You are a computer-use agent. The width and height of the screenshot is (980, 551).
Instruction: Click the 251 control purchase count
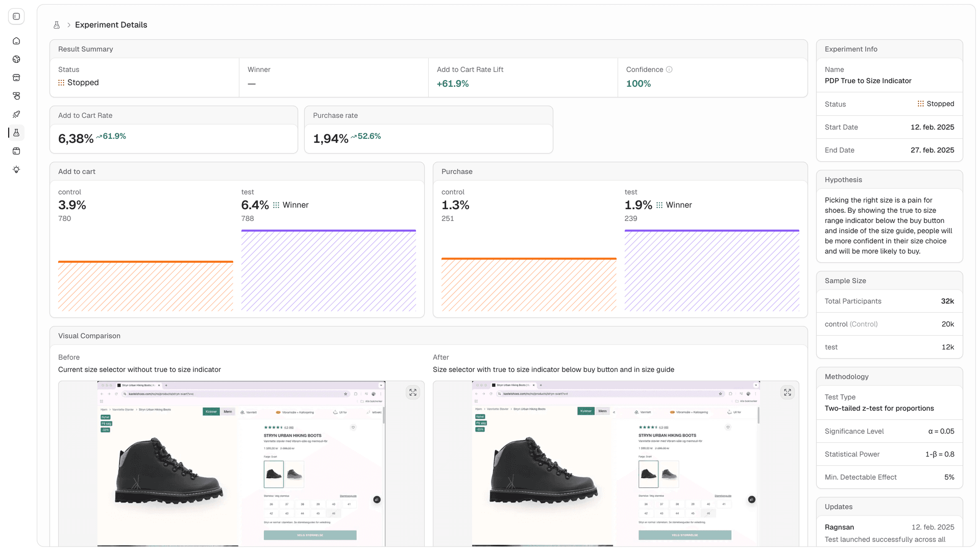click(448, 218)
